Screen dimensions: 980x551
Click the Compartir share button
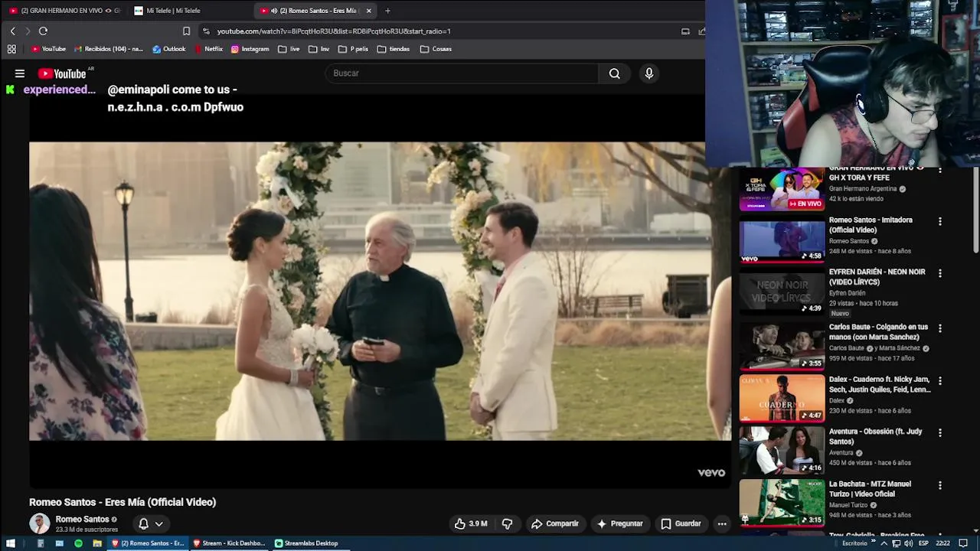point(555,524)
